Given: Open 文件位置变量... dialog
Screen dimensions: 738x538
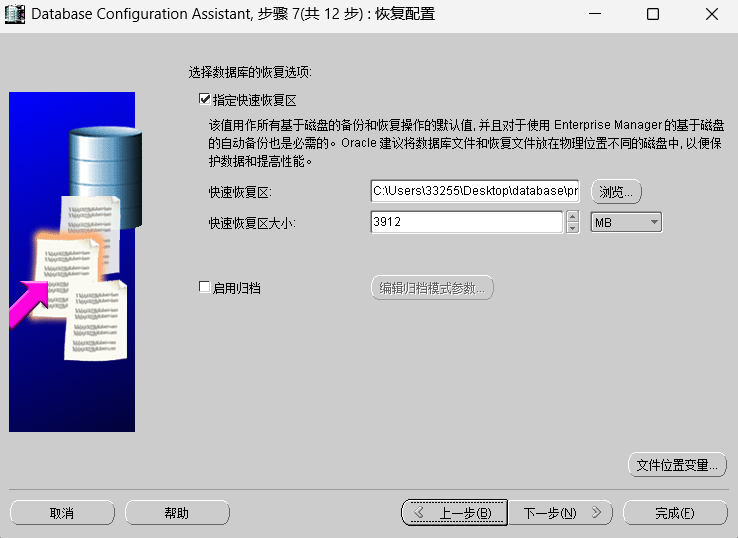Looking at the screenshot, I should coord(677,465).
